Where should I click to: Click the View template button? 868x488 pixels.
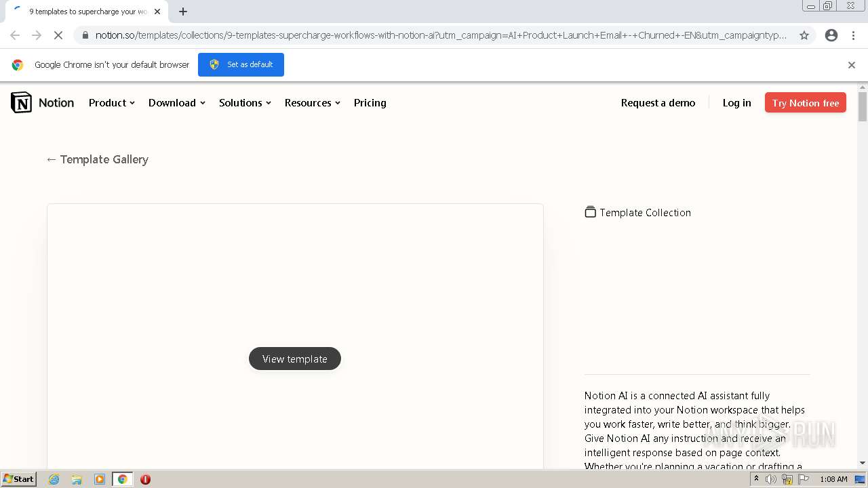point(294,359)
